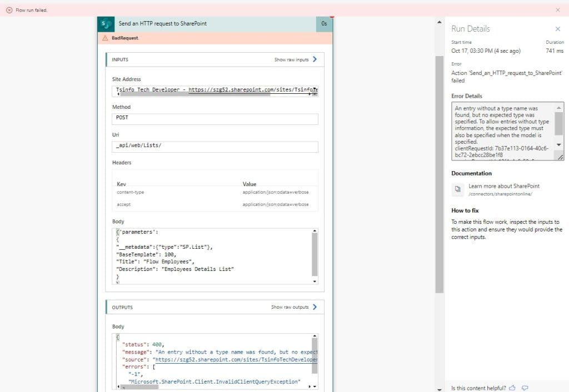Close the Run Details panel
This screenshot has height=392, width=569.
click(558, 29)
